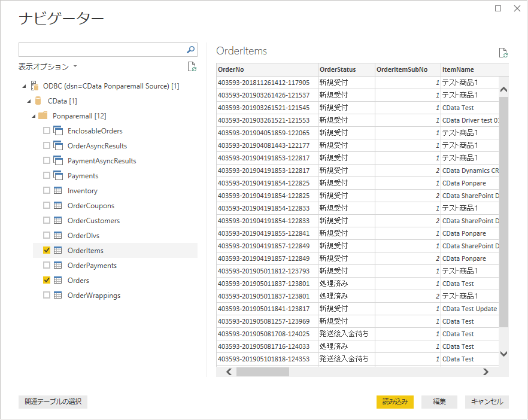Select the OrderWrappings tree item
This screenshot has width=528, height=420.
[x=93, y=296]
